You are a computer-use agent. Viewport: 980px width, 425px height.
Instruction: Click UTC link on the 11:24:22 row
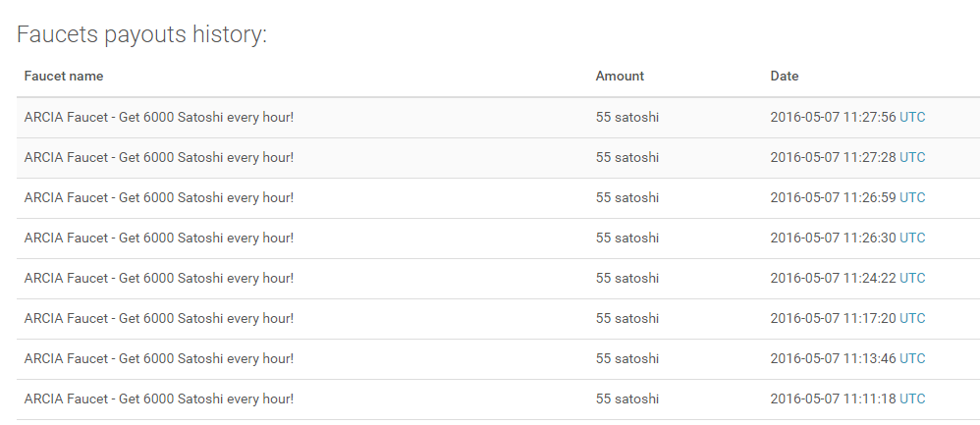point(912,279)
